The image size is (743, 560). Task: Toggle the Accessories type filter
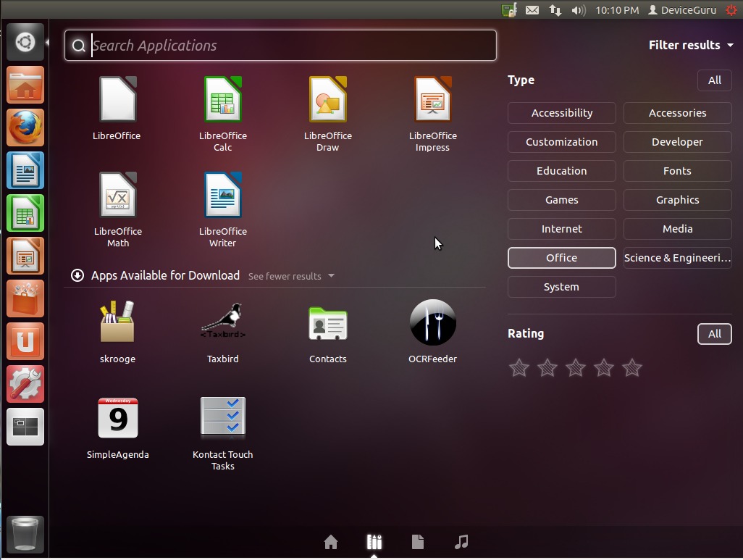click(x=678, y=113)
